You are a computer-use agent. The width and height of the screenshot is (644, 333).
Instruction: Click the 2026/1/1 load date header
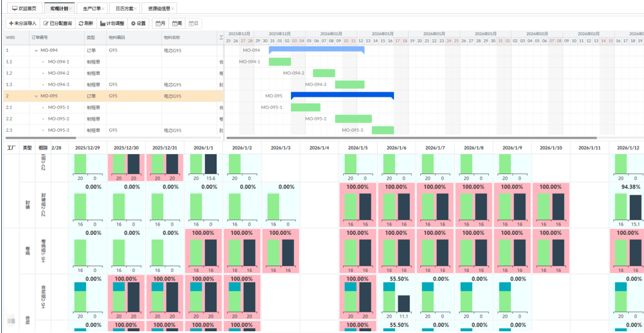204,148
